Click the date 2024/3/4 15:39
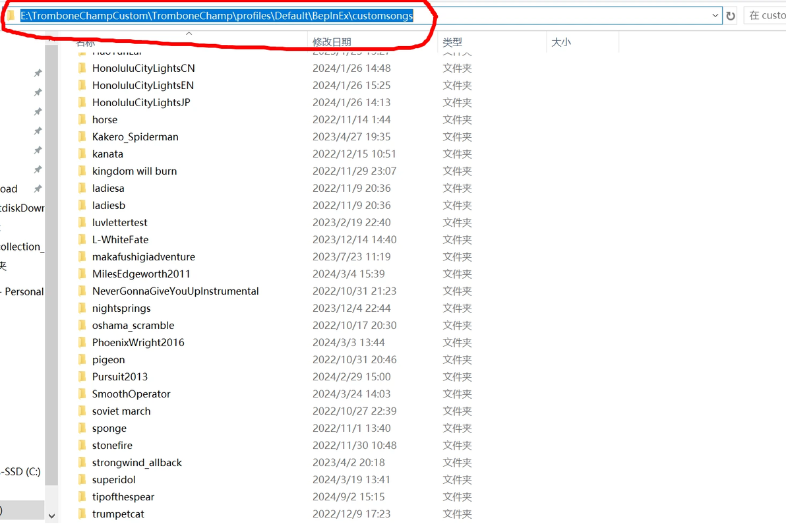Image resolution: width=786 pixels, height=532 pixels. [349, 274]
